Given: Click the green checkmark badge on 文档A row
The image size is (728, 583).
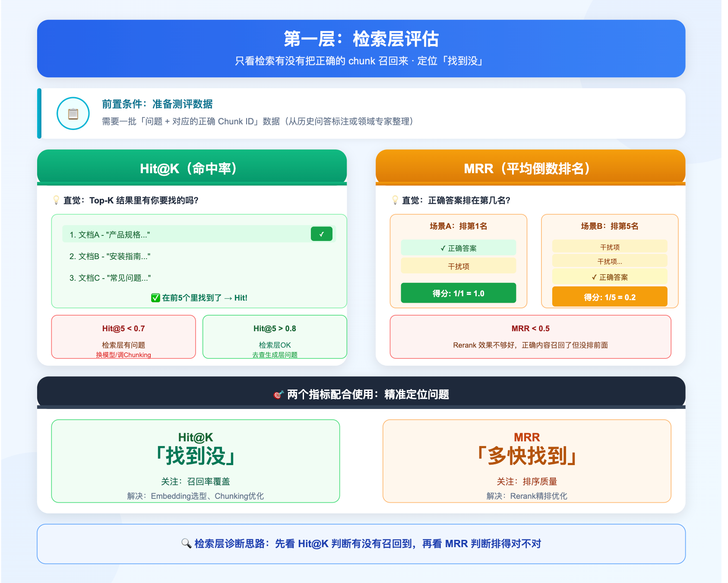Looking at the screenshot, I should point(321,234).
